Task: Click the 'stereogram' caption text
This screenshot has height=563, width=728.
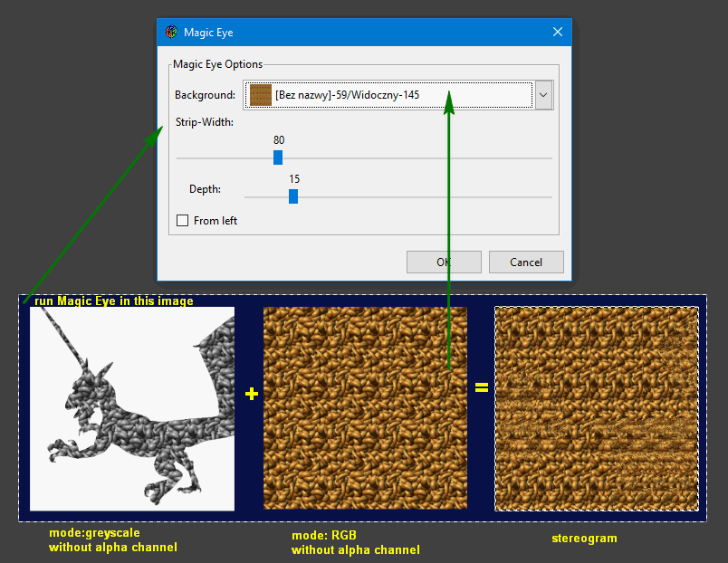Action: 584,539
